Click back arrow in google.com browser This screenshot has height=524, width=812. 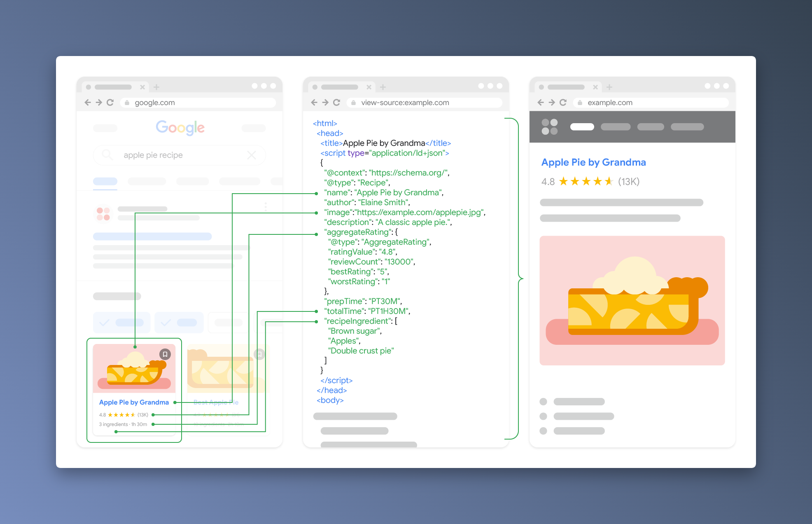pos(88,103)
